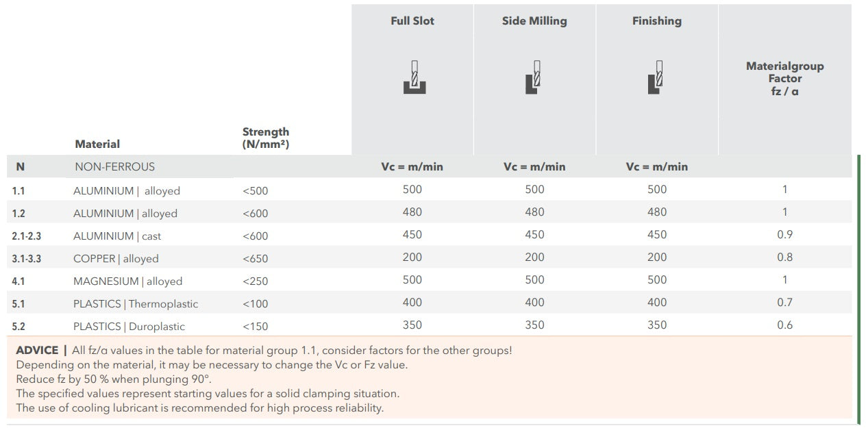Click the Full Slot milling icon
The height and width of the screenshot is (428, 868).
[414, 77]
